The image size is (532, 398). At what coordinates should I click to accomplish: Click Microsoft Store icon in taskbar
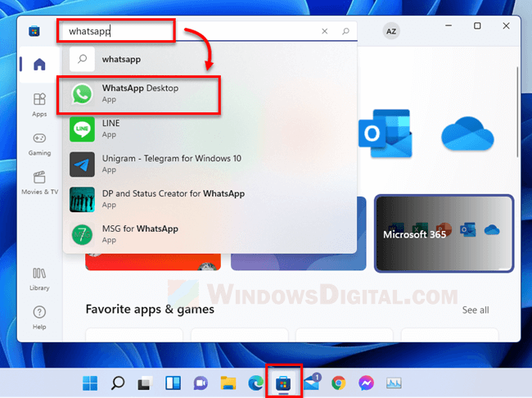pyautogui.click(x=283, y=384)
